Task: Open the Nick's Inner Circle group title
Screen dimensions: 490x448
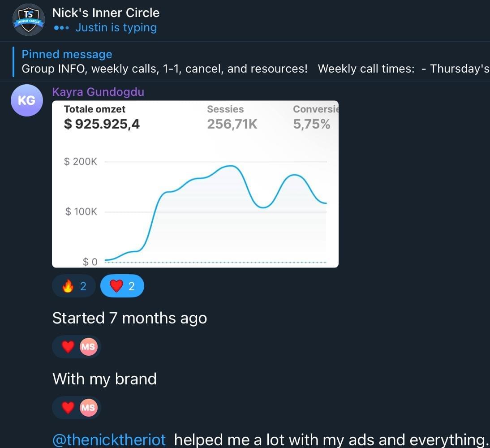Action: coord(106,13)
